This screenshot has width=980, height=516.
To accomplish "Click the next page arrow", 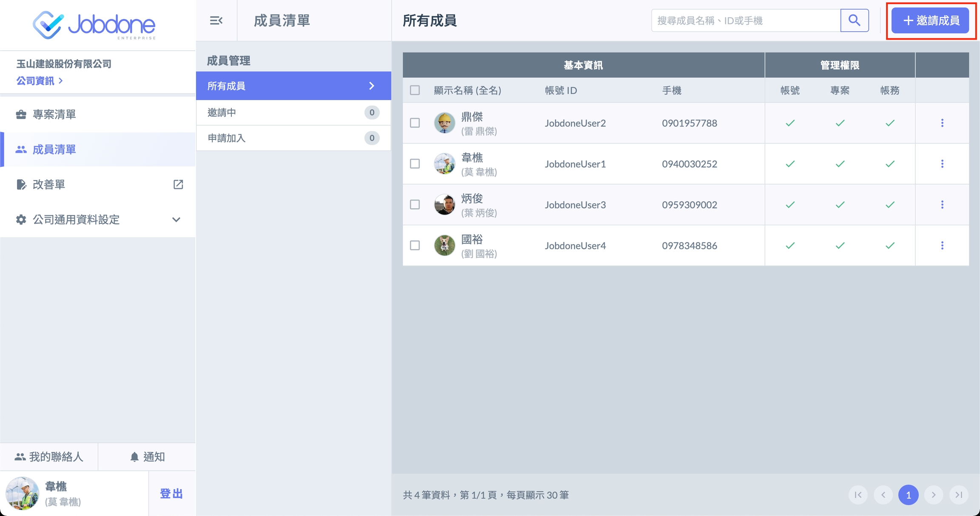I will (934, 495).
